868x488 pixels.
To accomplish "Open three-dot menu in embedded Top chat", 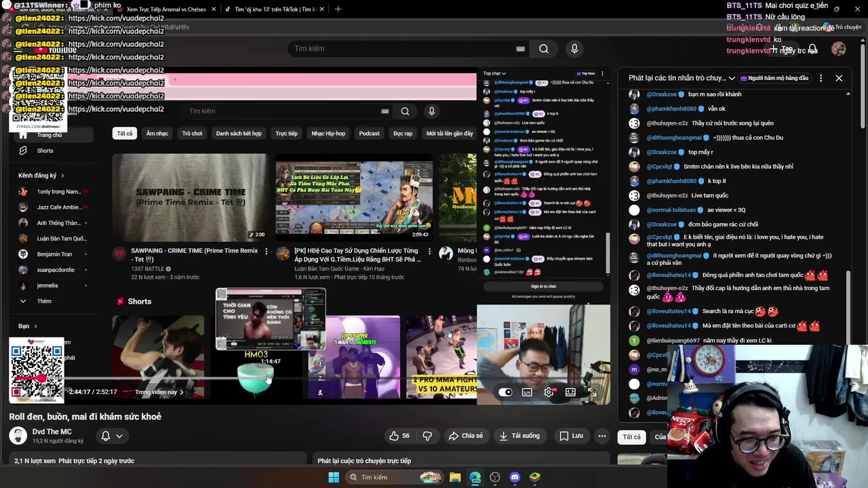I will [x=602, y=73].
